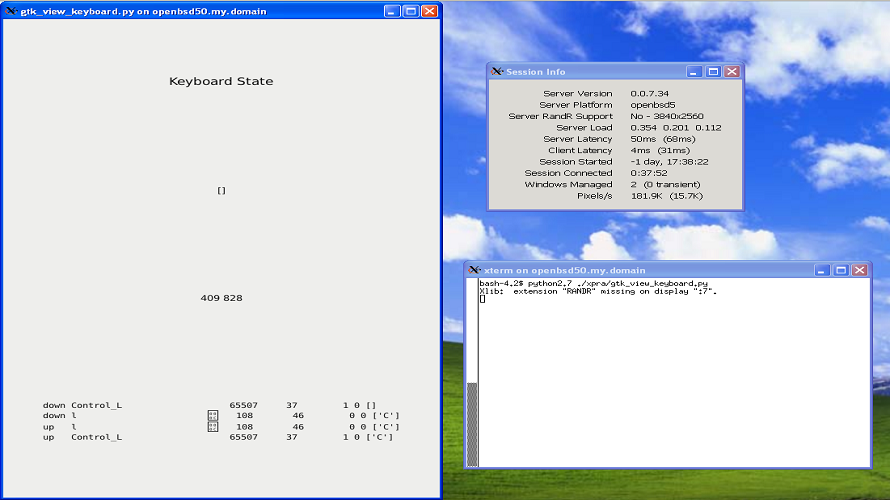Focus the Session Info window title bar
890x500 pixels.
(x=600, y=72)
